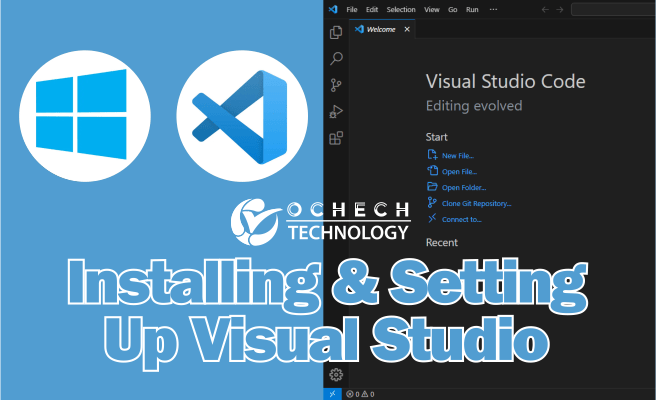Click the Start section heading
This screenshot has height=400, width=656.
(x=436, y=137)
